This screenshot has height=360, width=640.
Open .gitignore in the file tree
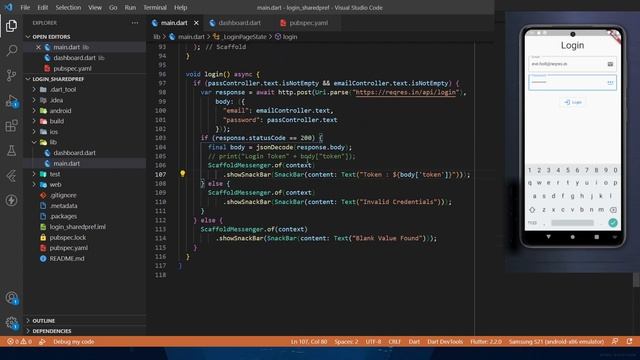coord(63,195)
